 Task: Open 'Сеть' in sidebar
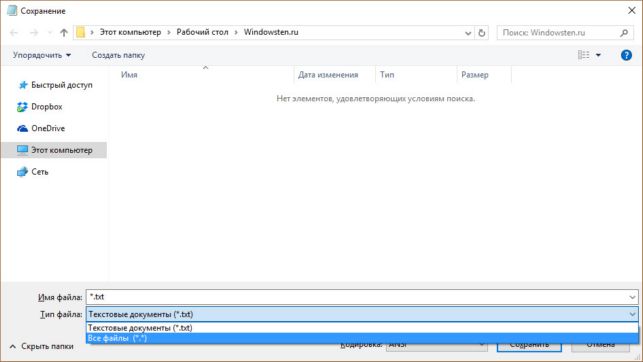33,172
